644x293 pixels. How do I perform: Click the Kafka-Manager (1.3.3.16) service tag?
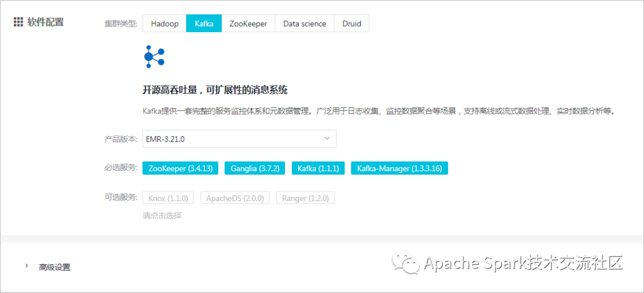(399, 168)
